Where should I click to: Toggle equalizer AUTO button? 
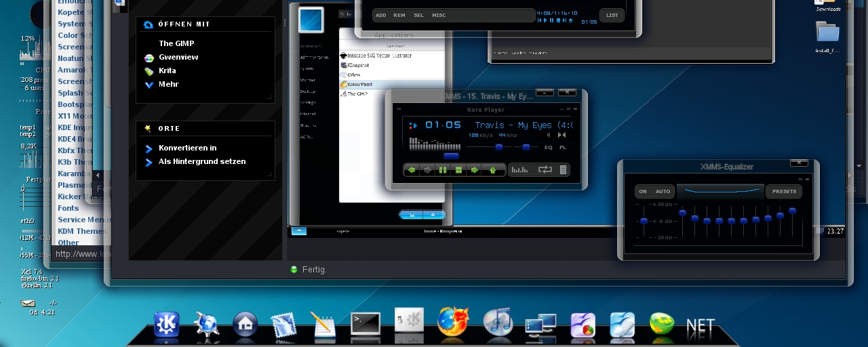click(x=663, y=191)
